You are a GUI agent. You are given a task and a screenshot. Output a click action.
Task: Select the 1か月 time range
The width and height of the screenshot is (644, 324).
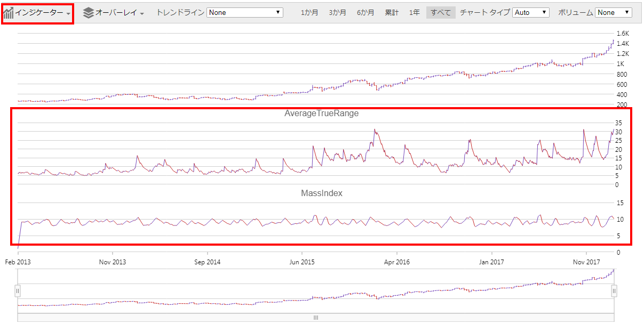point(310,12)
